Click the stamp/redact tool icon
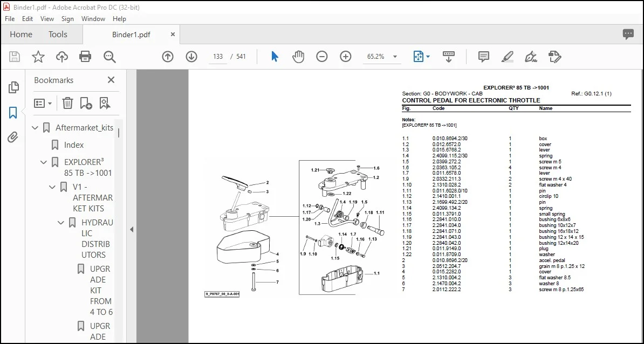This screenshot has height=344, width=644. click(x=555, y=57)
